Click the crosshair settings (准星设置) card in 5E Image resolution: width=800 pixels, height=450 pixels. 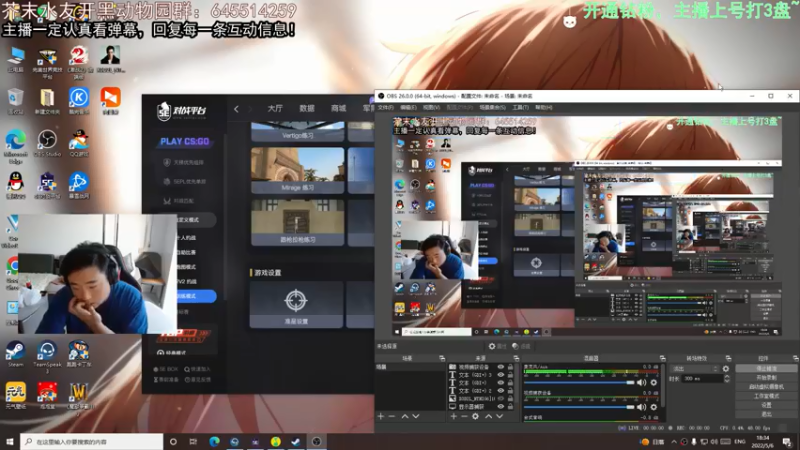tap(296, 304)
